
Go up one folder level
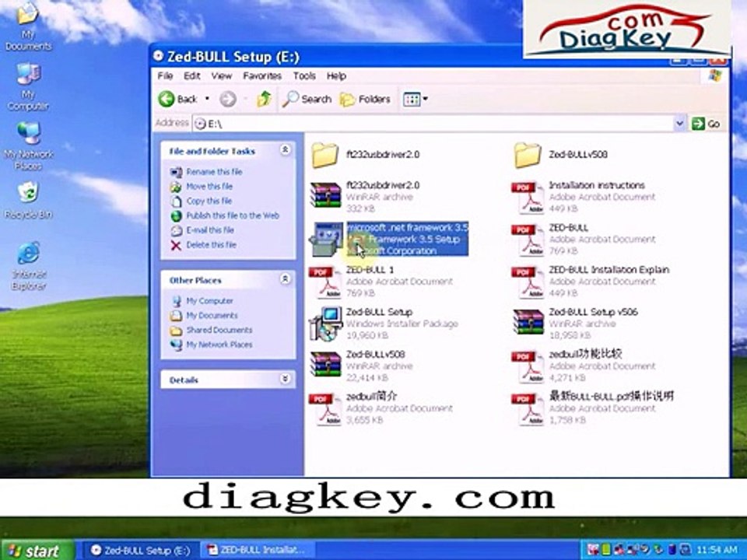(x=264, y=99)
